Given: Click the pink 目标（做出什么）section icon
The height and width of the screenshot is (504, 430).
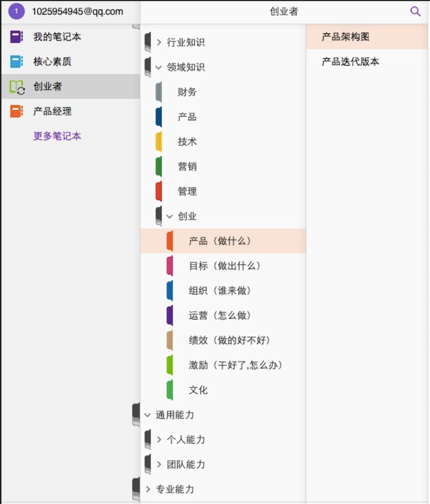Looking at the screenshot, I should coord(170,266).
